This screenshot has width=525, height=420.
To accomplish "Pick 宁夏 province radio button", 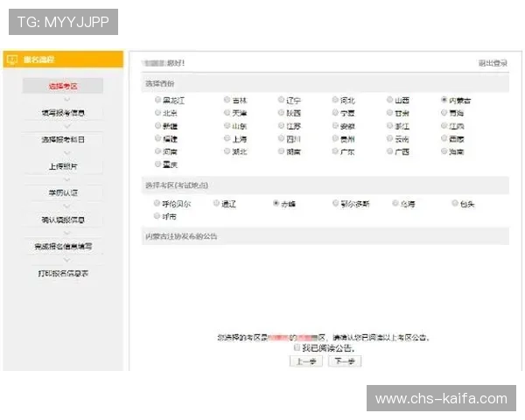I will click(x=335, y=113).
